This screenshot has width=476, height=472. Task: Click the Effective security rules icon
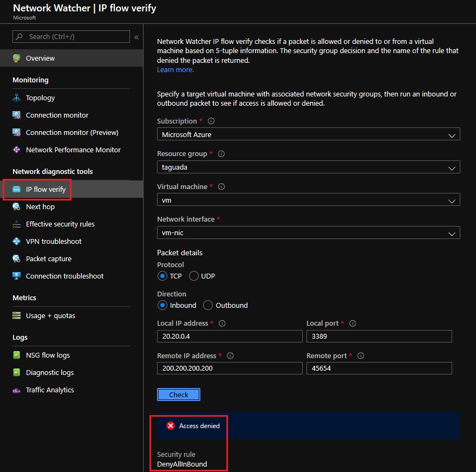pos(16,224)
